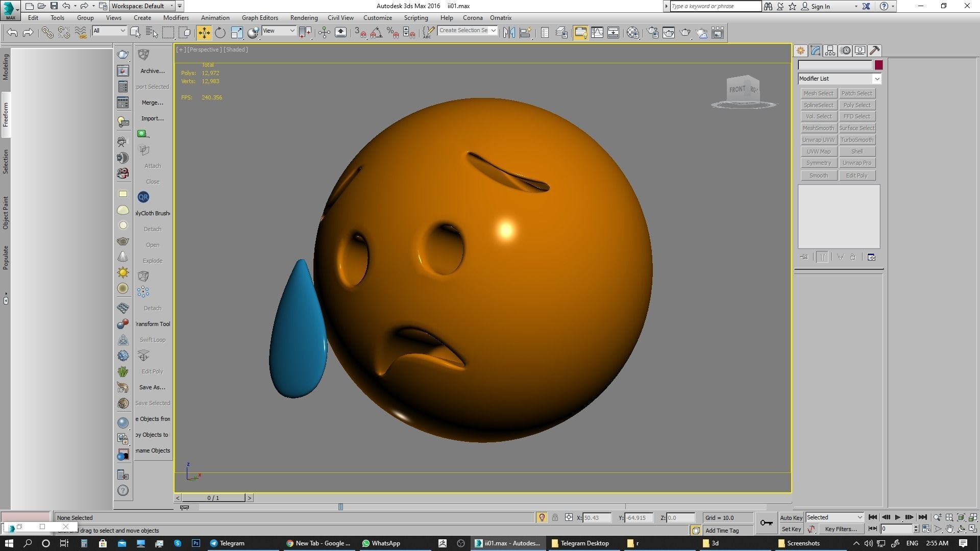This screenshot has height=551, width=980.
Task: Open Photoshop from the Windows taskbar
Action: 196,543
